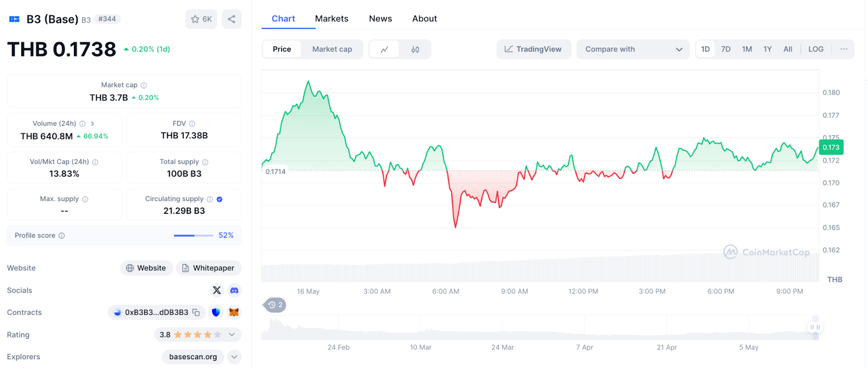This screenshot has height=369, width=868.
Task: Open the Vol/Mkt Cap info icon
Action: pyautogui.click(x=95, y=162)
